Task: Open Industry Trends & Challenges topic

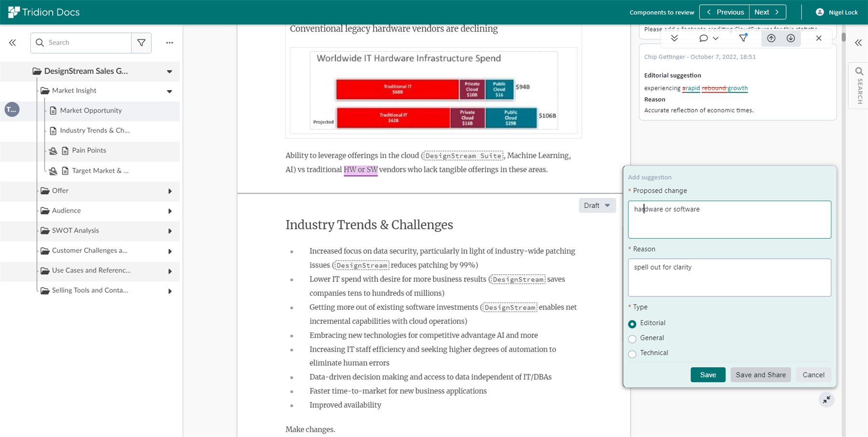Action: coord(95,130)
